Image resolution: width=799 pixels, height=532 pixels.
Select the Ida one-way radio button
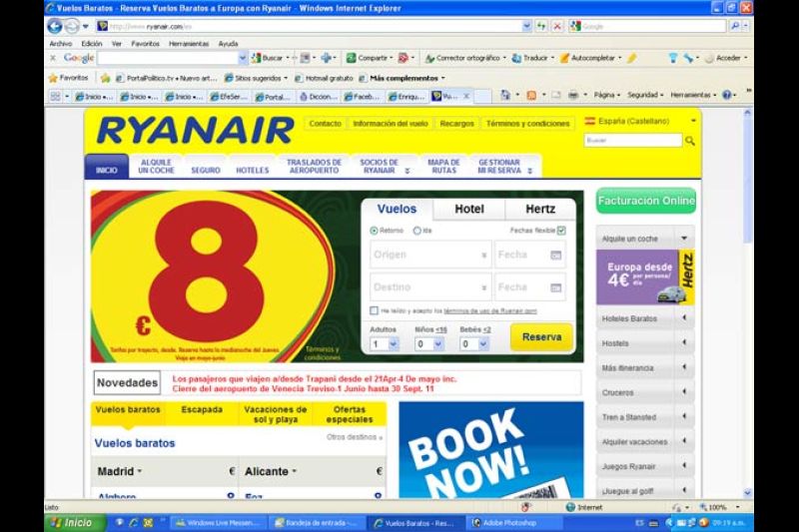[416, 231]
